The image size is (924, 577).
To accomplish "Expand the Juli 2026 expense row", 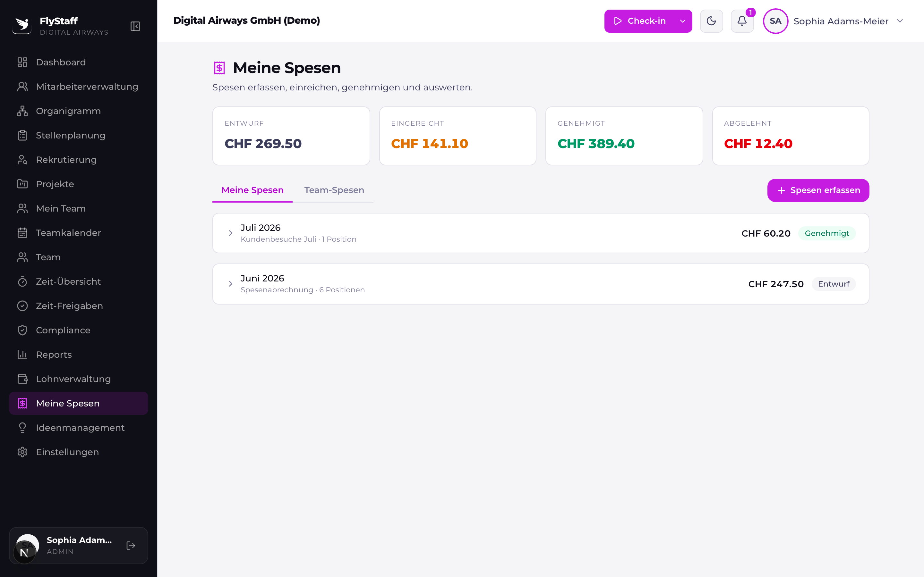I will tap(541, 233).
